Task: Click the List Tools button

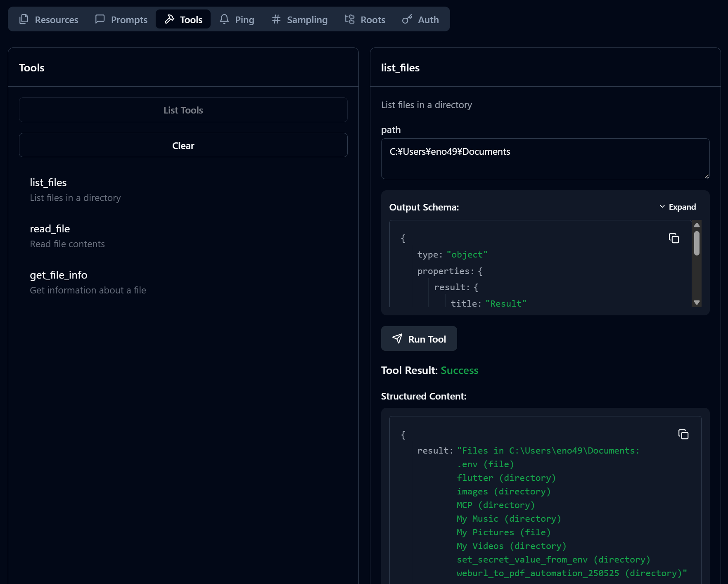Action: pos(183,110)
